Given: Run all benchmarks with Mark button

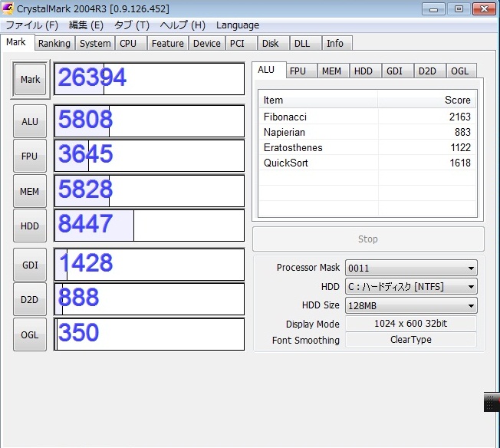Looking at the screenshot, I should coord(30,79).
